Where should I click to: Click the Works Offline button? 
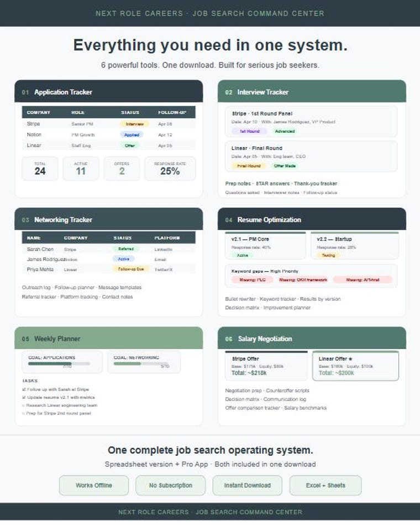click(94, 486)
